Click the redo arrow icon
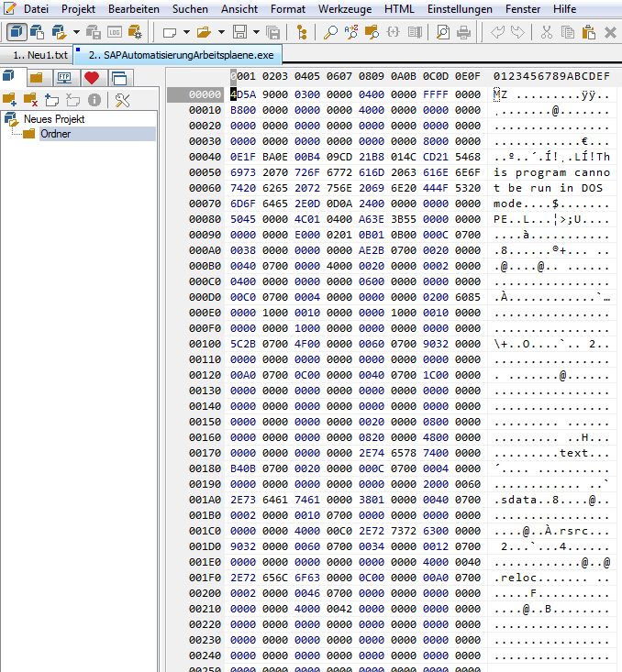This screenshot has height=672, width=622. [x=517, y=32]
